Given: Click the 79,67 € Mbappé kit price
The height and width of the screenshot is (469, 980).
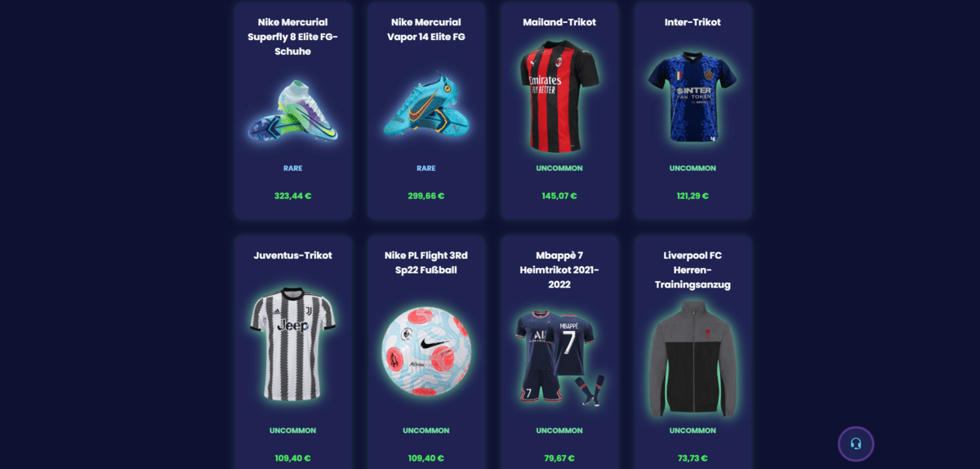Looking at the screenshot, I should 559,458.
